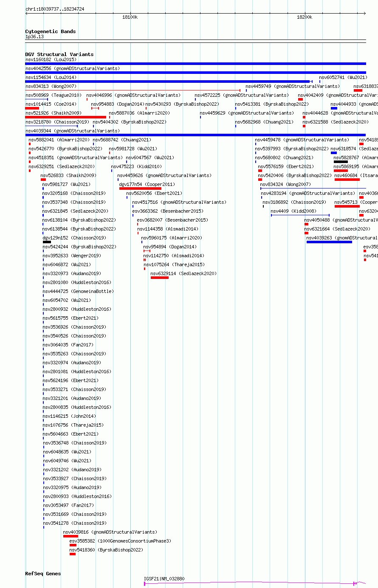The height and width of the screenshot is (588, 378).
Task: Open nsv3218780 (Chaisson2019) variant
Action: click(57, 122)
